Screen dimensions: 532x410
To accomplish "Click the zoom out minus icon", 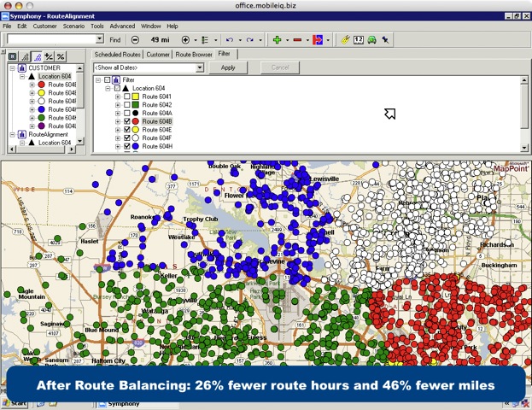I will [136, 40].
